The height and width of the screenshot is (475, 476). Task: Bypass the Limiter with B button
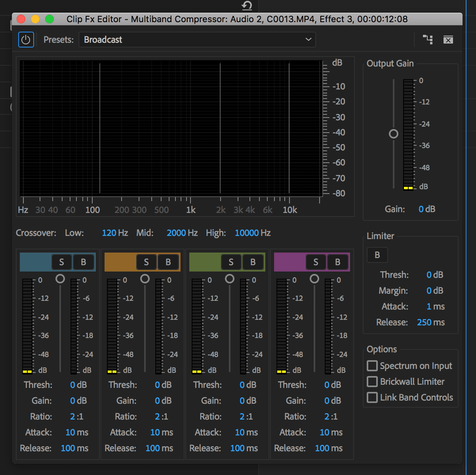tap(377, 255)
